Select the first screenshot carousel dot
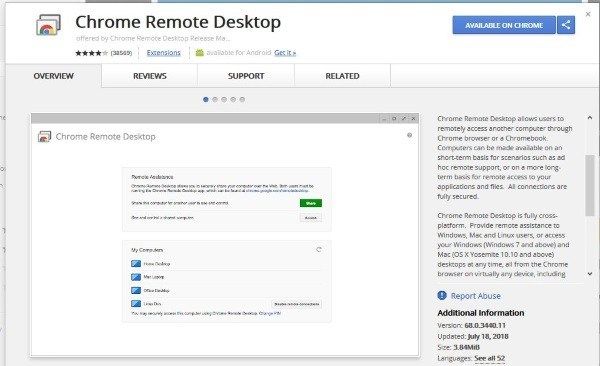 pos(206,100)
